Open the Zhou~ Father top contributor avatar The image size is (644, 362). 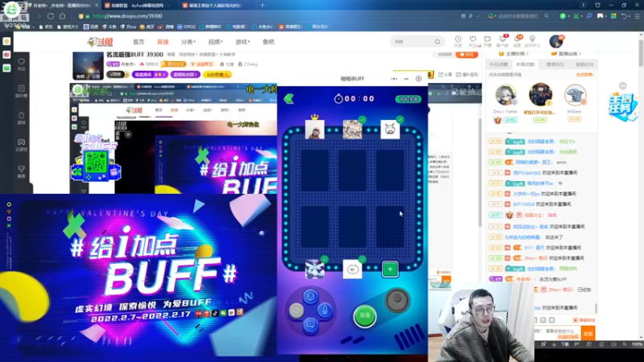[506, 95]
